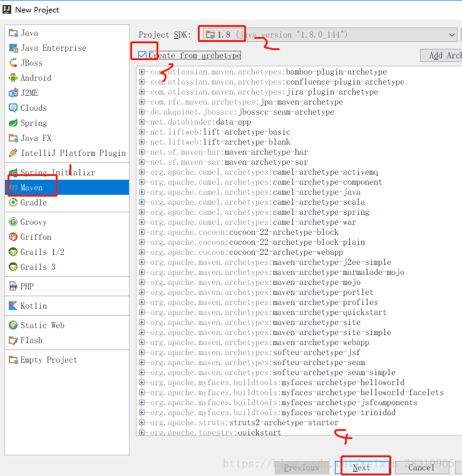
Task: Choose Kotlin project type
Action: (x=67, y=306)
